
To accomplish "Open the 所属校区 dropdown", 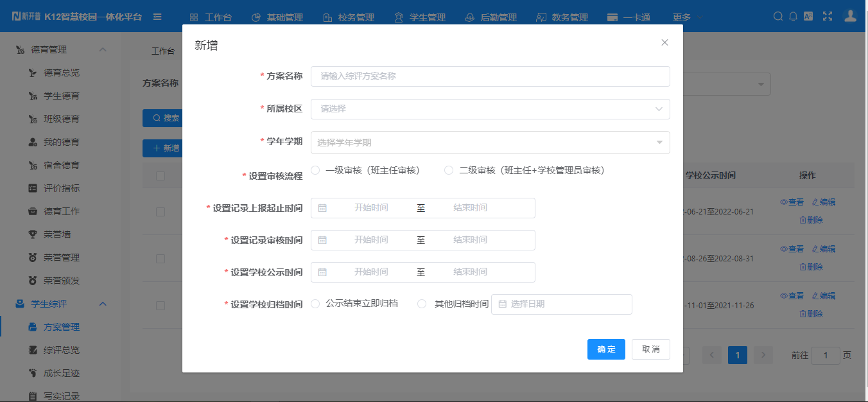I will coord(490,109).
